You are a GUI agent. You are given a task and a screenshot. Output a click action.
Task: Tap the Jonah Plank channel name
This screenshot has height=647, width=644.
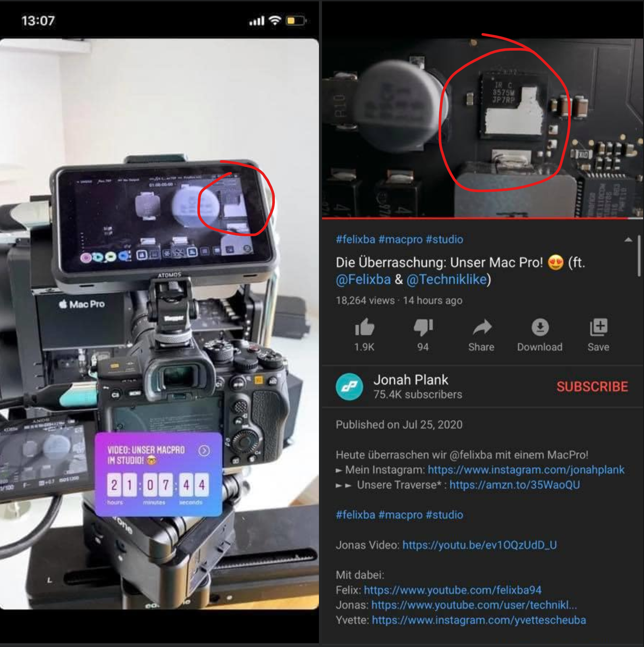pyautogui.click(x=411, y=380)
